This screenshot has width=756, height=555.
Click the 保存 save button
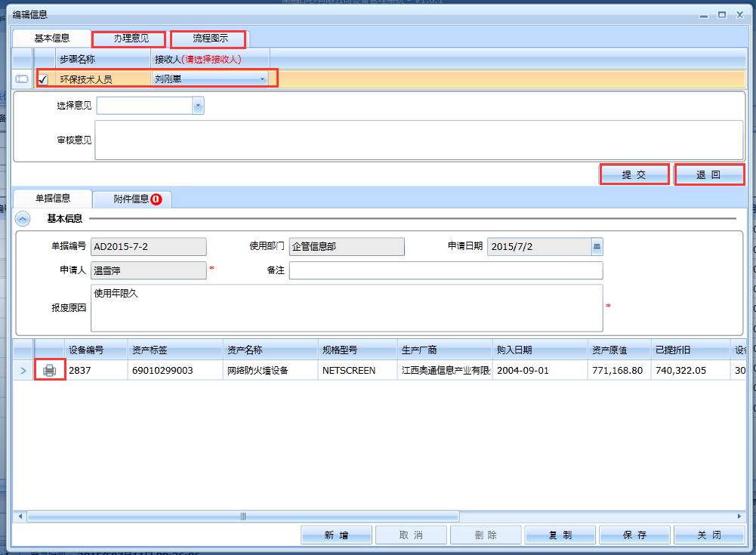click(634, 535)
